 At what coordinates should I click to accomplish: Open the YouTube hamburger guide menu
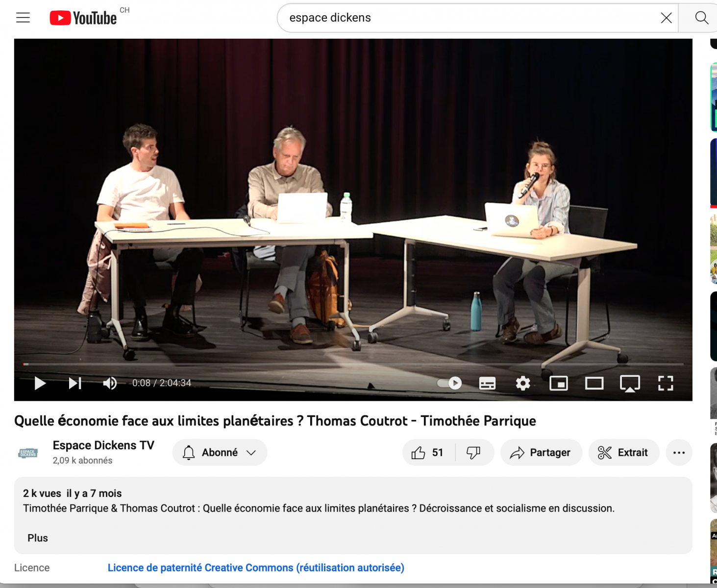(23, 18)
